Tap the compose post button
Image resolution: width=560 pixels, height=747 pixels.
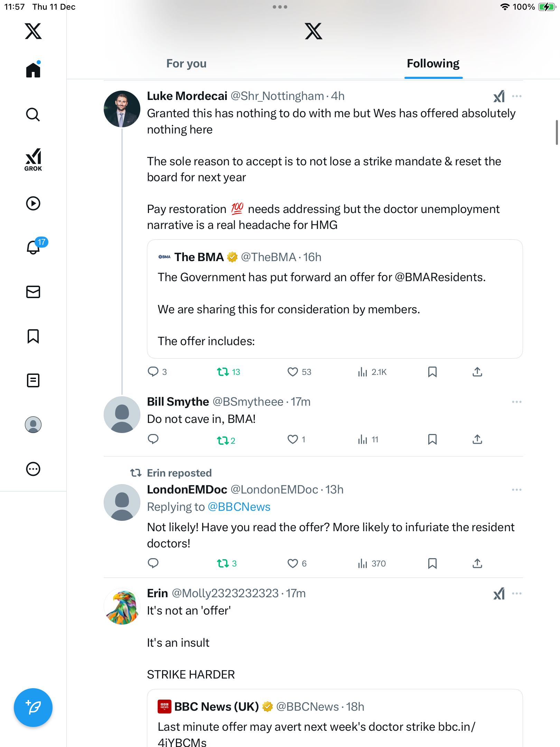tap(33, 708)
